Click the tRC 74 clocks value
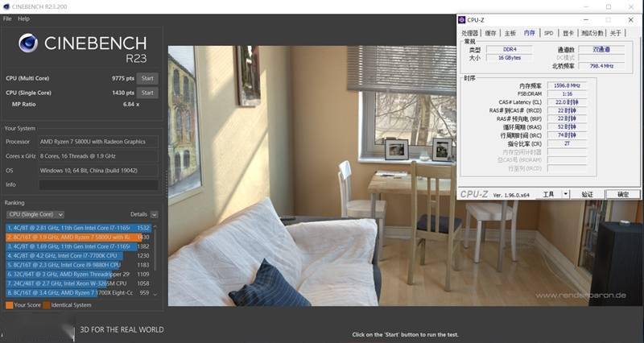This screenshot has width=644, height=343. click(x=567, y=135)
